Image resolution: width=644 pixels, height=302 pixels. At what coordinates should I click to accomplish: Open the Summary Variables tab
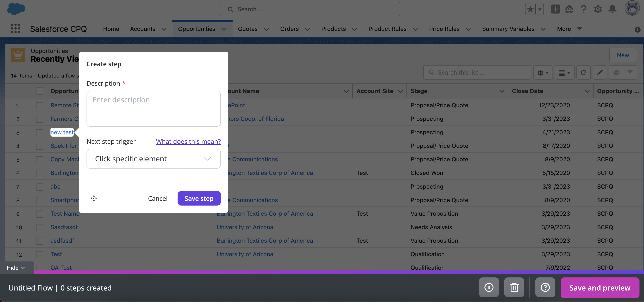(508, 29)
